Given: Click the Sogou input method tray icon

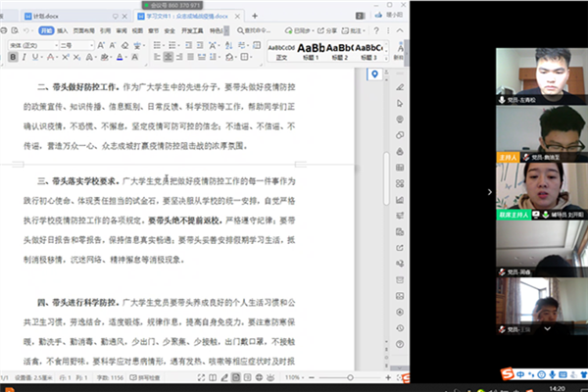Looking at the screenshot, I should pos(509,373).
